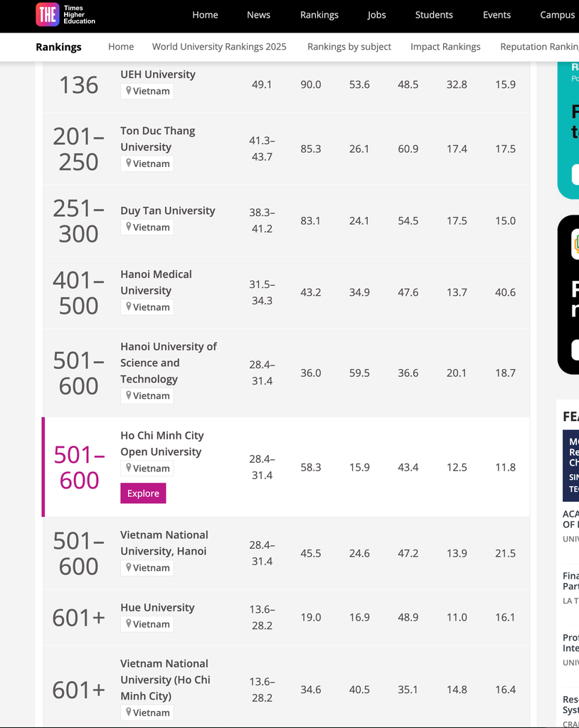The height and width of the screenshot is (728, 579).
Task: Open the News menu item
Action: coord(258,15)
